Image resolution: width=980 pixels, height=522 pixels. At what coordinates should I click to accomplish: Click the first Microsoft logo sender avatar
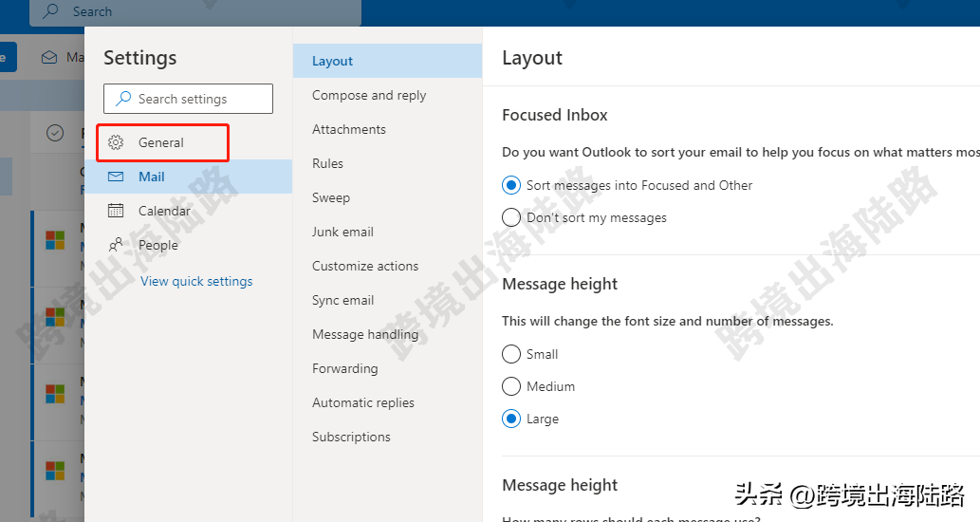tap(55, 239)
